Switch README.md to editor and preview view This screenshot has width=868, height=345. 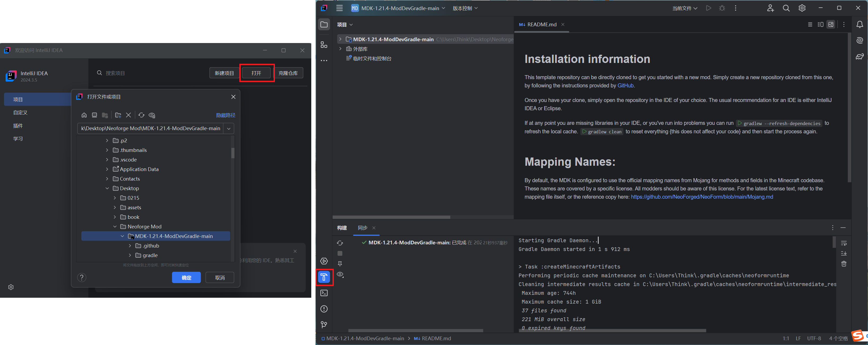[x=821, y=24]
